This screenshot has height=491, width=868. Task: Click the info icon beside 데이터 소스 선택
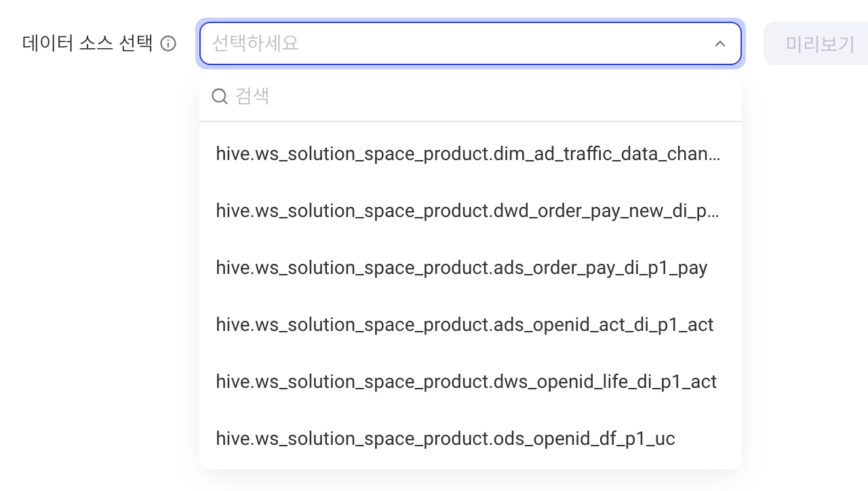[168, 44]
